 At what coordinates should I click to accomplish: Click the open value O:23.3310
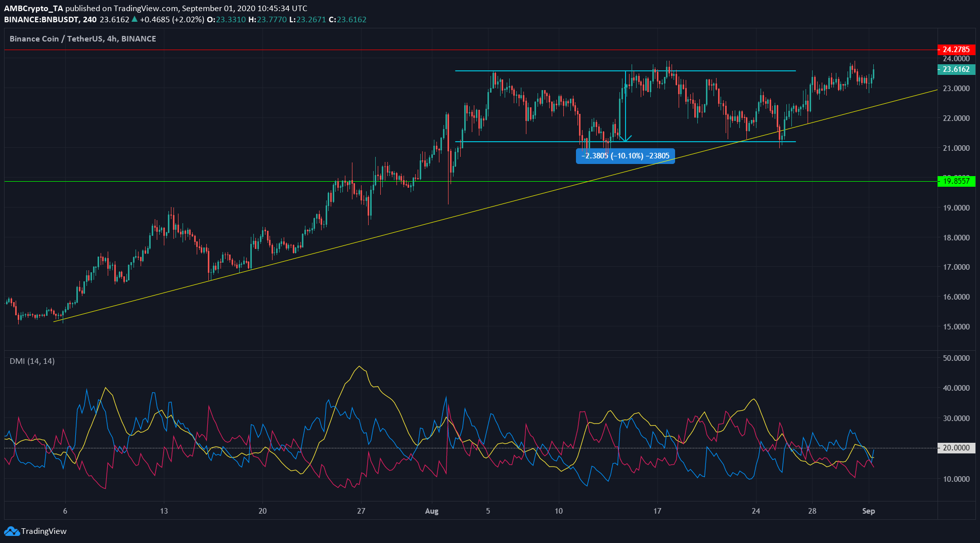[x=227, y=20]
